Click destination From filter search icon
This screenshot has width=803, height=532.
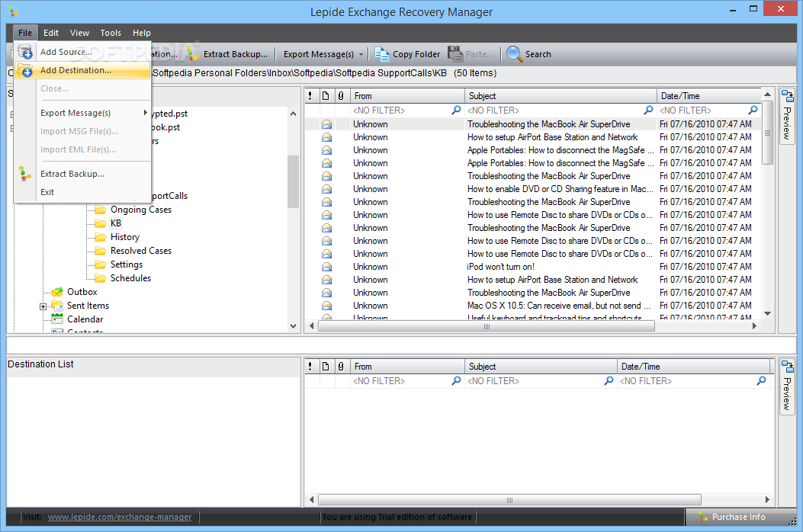(x=456, y=381)
